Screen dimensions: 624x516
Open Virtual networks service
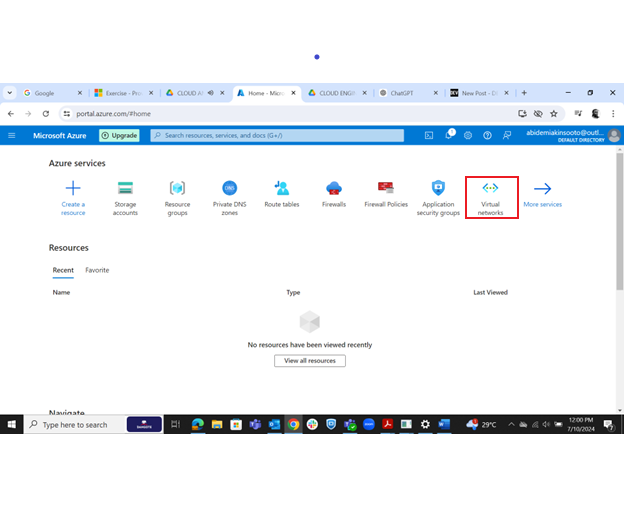(490, 198)
